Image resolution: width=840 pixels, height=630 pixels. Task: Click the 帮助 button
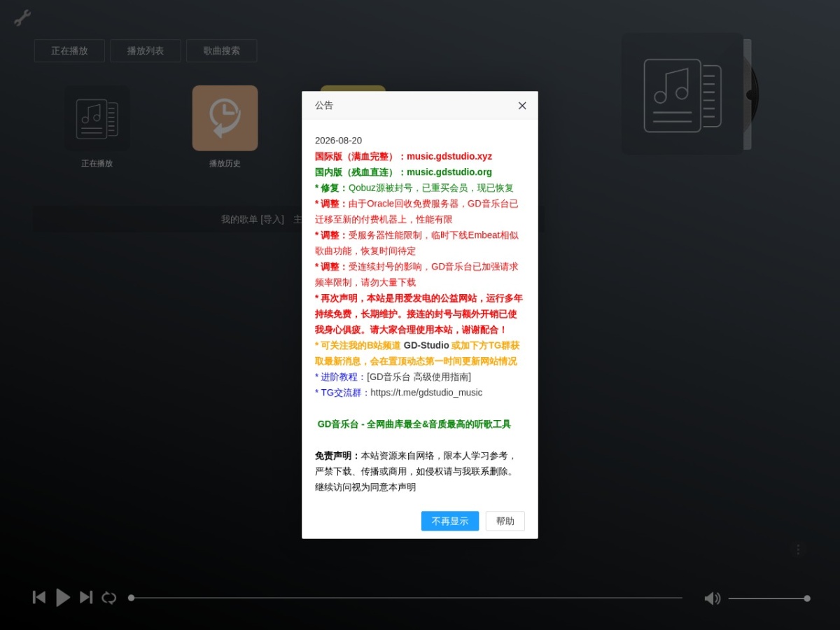coord(505,521)
